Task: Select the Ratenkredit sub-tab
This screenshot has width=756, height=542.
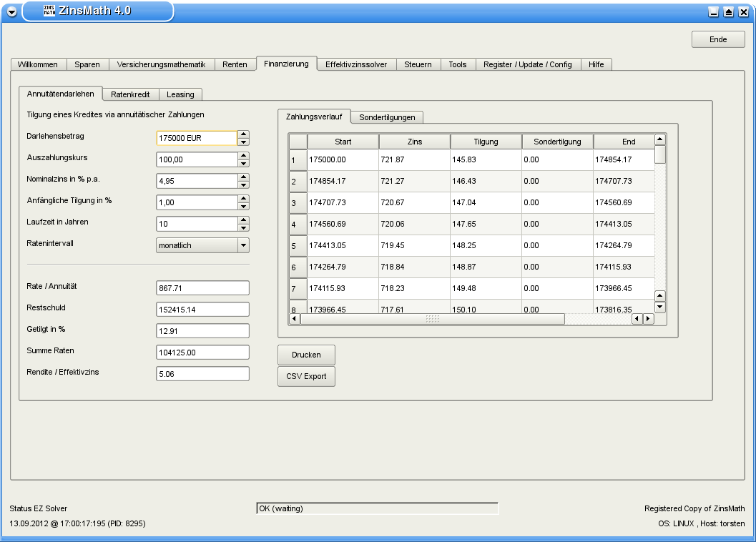Action: point(130,94)
